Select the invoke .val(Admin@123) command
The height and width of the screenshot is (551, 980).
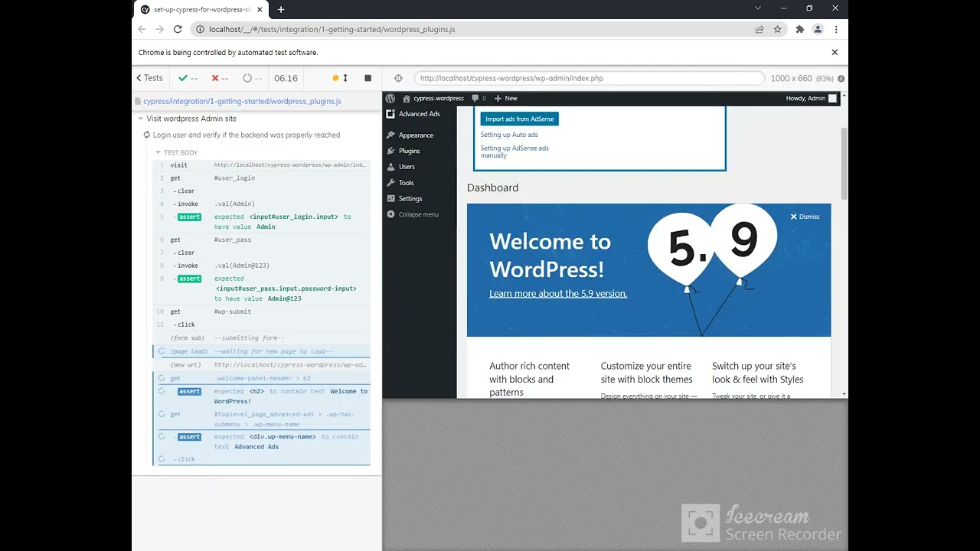tap(261, 266)
